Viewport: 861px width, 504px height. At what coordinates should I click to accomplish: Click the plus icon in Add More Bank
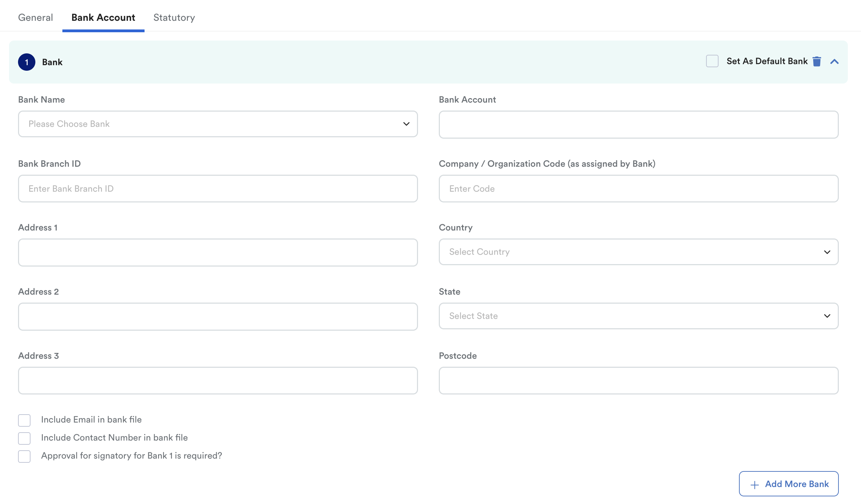pos(755,485)
